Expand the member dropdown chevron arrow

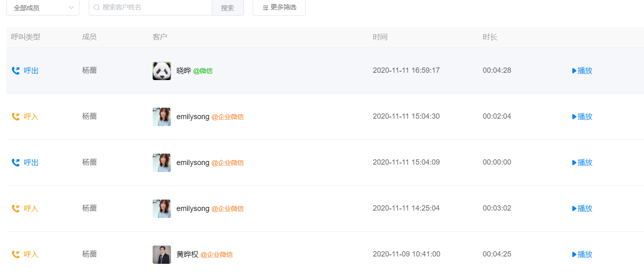pyautogui.click(x=71, y=8)
